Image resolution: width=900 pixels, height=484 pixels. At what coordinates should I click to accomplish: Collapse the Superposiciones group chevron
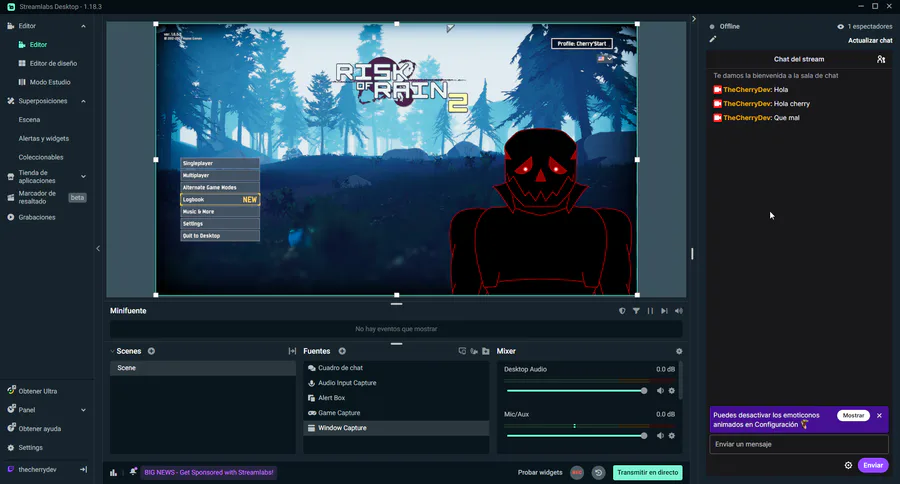(83, 101)
